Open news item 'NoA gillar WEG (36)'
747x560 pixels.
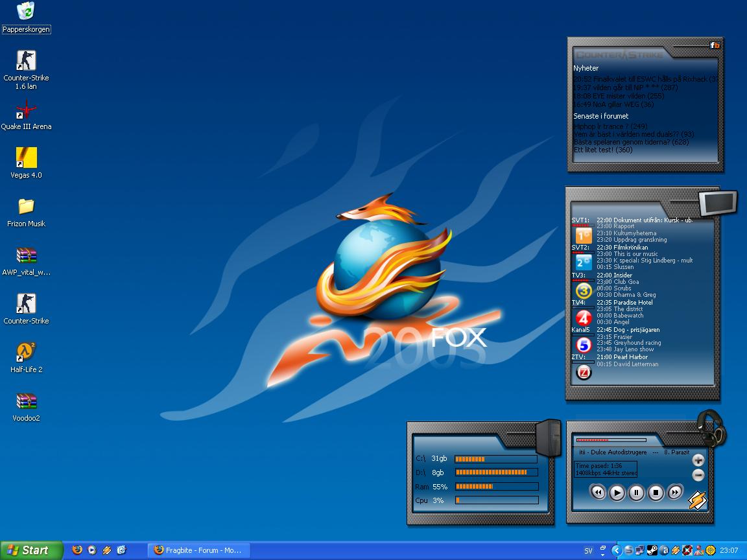point(613,104)
